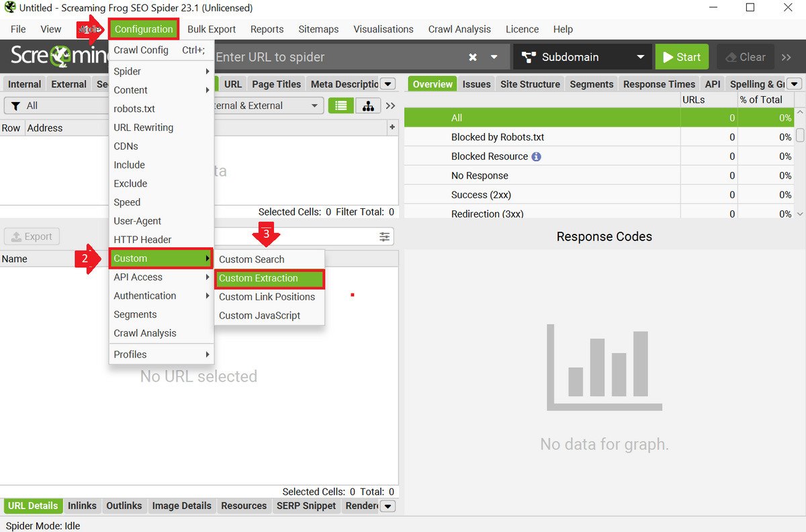
Task: Choose Custom JavaScript menu entry
Action: pos(259,316)
